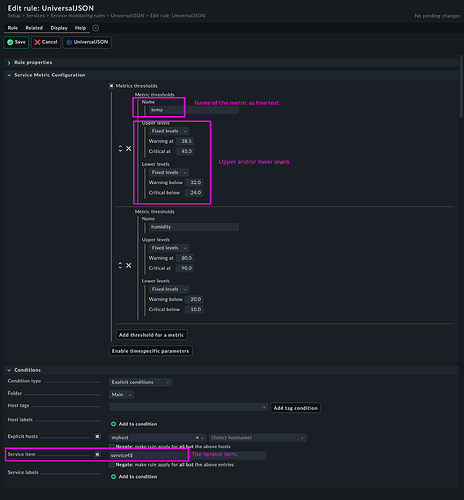The width and height of the screenshot is (464, 500).
Task: Click the reorder handle for the temp threshold entry
Action: (120, 149)
